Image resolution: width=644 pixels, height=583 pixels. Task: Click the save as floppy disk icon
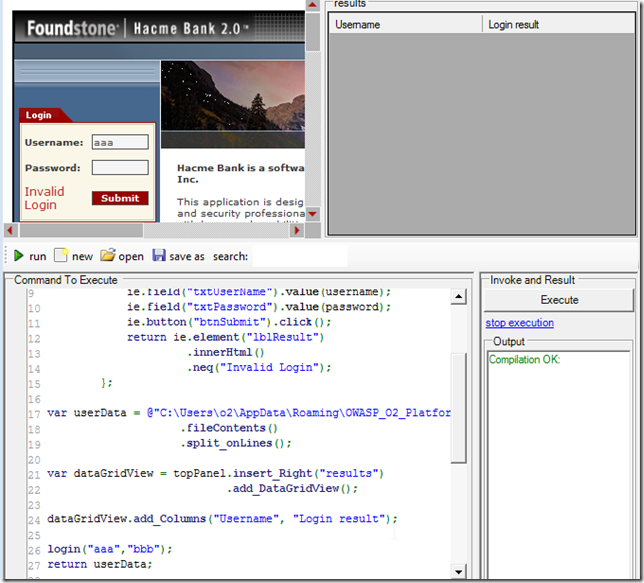[x=159, y=256]
